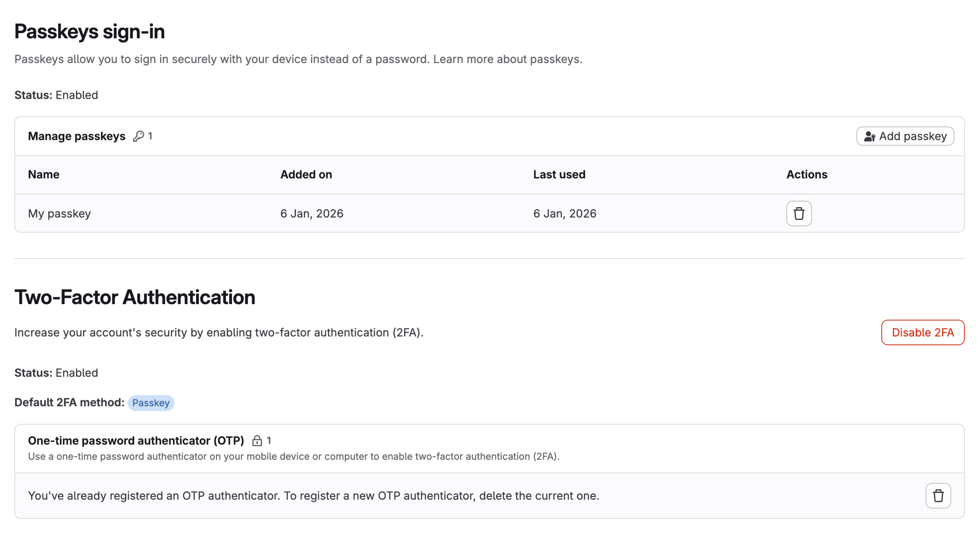Viewport: 980px width, 542px height.
Task: Click the OTP registration count indicator
Action: 270,440
